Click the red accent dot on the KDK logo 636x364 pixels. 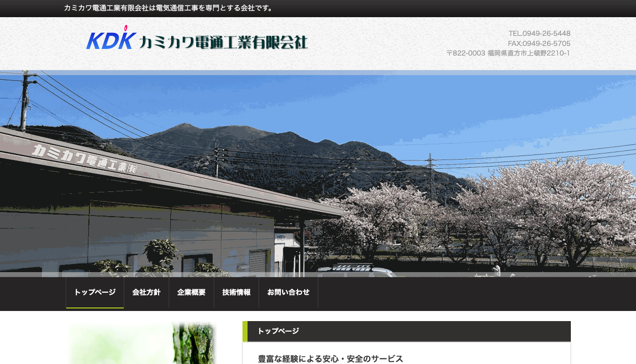point(125,28)
